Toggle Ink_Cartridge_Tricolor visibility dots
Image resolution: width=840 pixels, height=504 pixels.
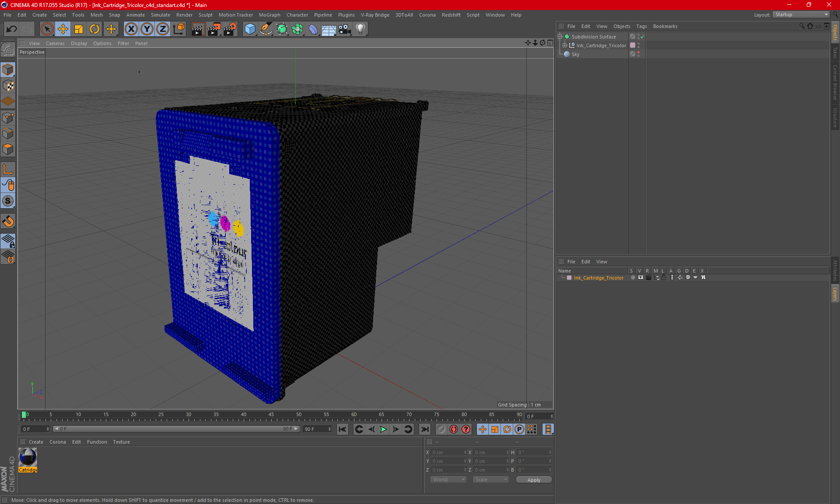tap(638, 45)
